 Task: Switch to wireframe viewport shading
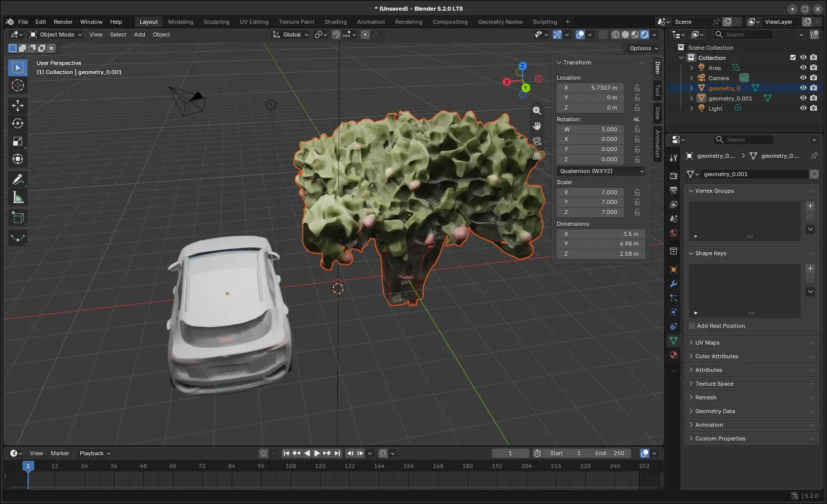tap(616, 35)
